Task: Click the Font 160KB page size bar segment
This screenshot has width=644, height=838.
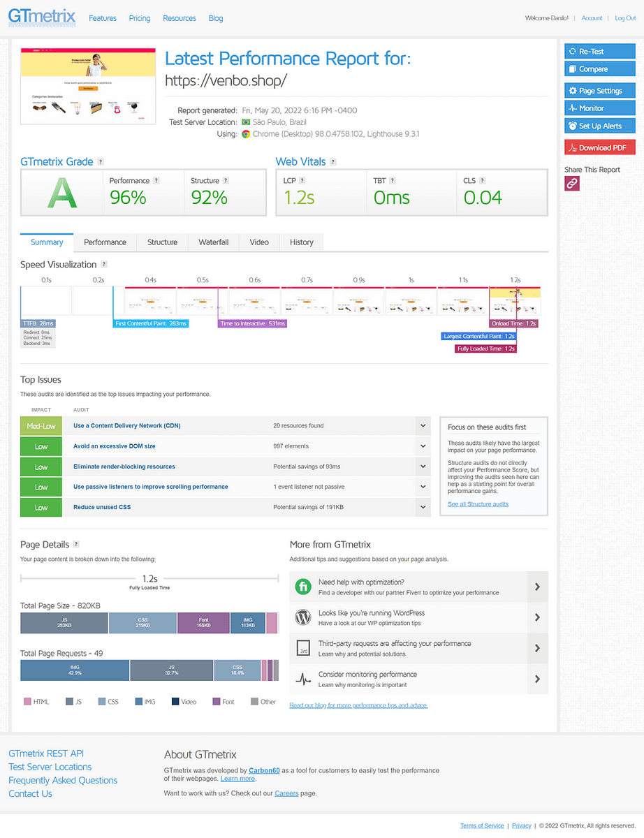Action: pyautogui.click(x=203, y=623)
